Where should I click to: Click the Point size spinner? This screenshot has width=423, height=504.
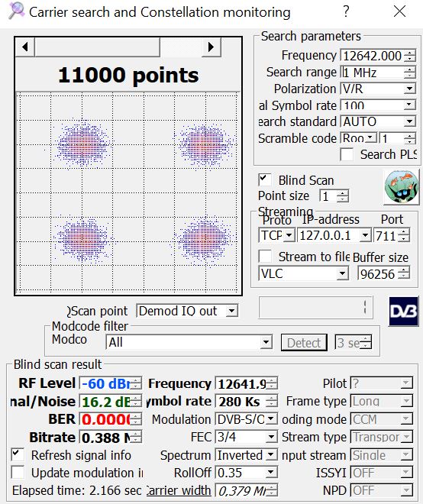click(343, 196)
